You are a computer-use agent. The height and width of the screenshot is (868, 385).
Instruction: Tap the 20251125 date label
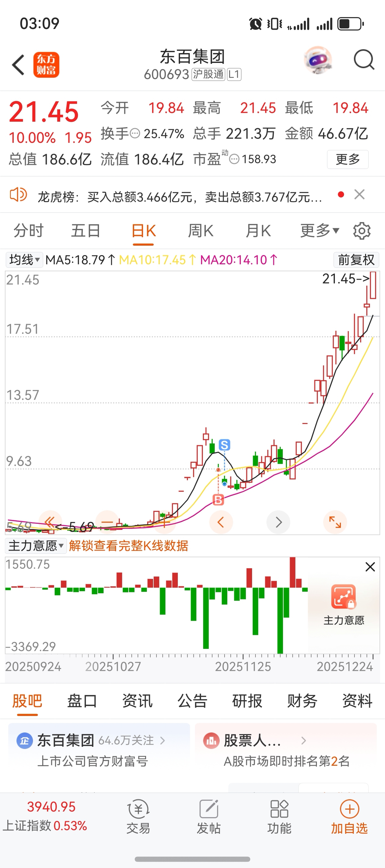[243, 666]
